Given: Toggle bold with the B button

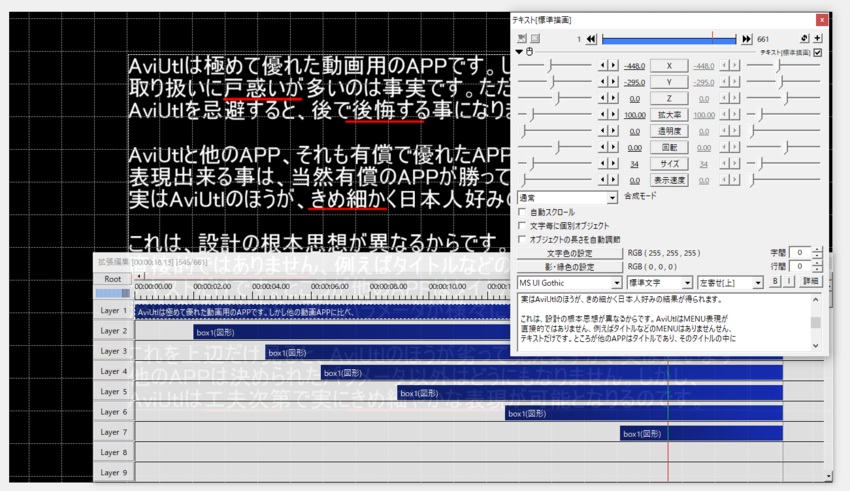Looking at the screenshot, I should [775, 281].
